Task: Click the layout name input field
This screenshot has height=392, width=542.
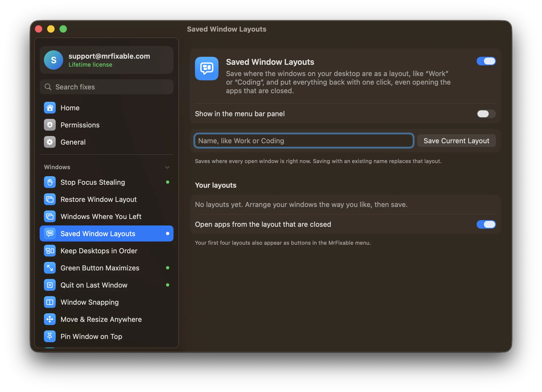Action: 304,141
